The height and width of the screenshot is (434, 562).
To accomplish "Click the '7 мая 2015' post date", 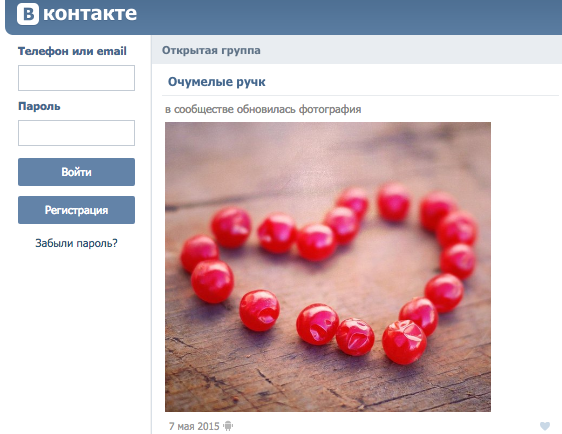I will (x=194, y=426).
